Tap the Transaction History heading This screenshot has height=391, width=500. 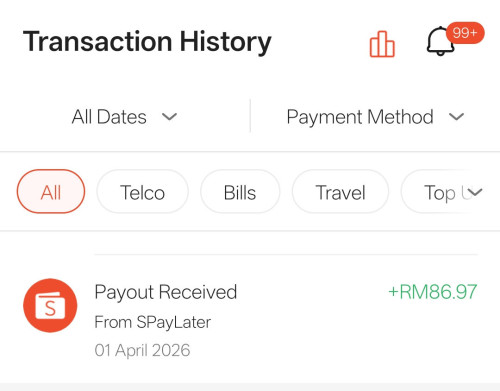(147, 42)
